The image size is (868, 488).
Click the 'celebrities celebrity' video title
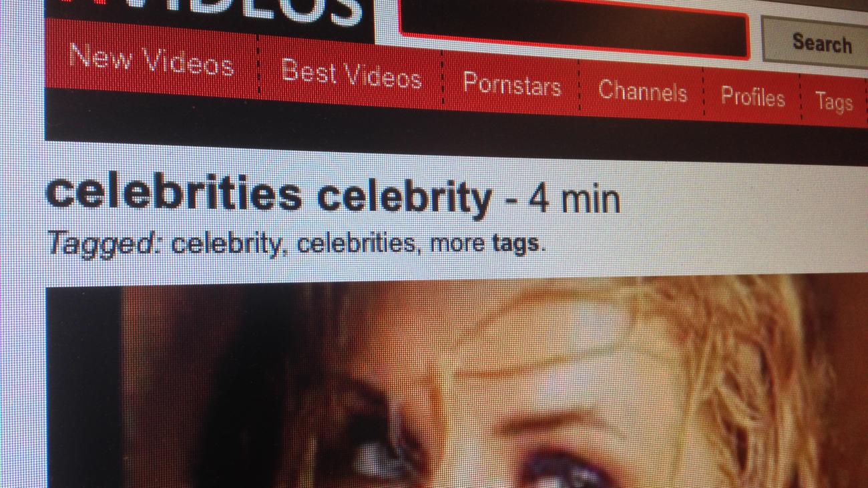268,195
